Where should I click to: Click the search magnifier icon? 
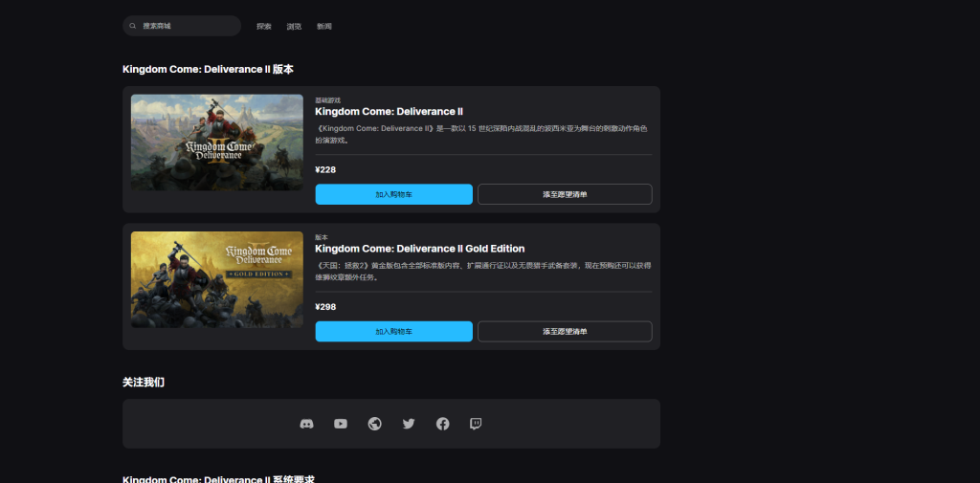coord(132,26)
